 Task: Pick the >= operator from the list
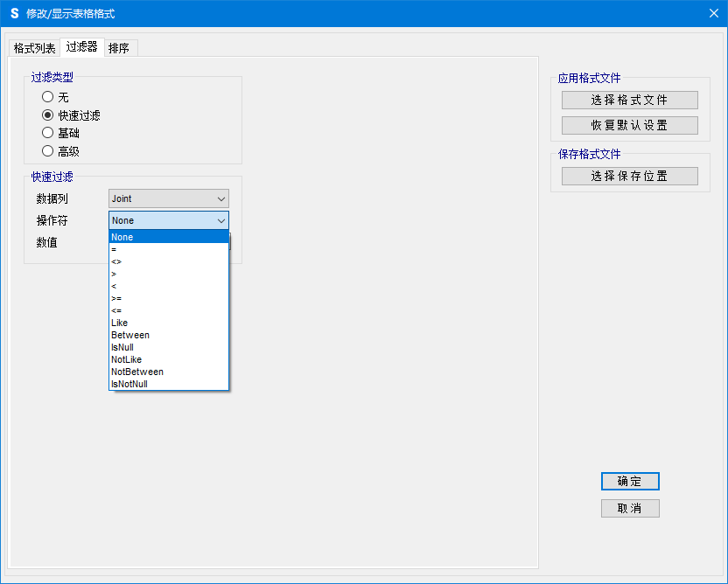(116, 298)
